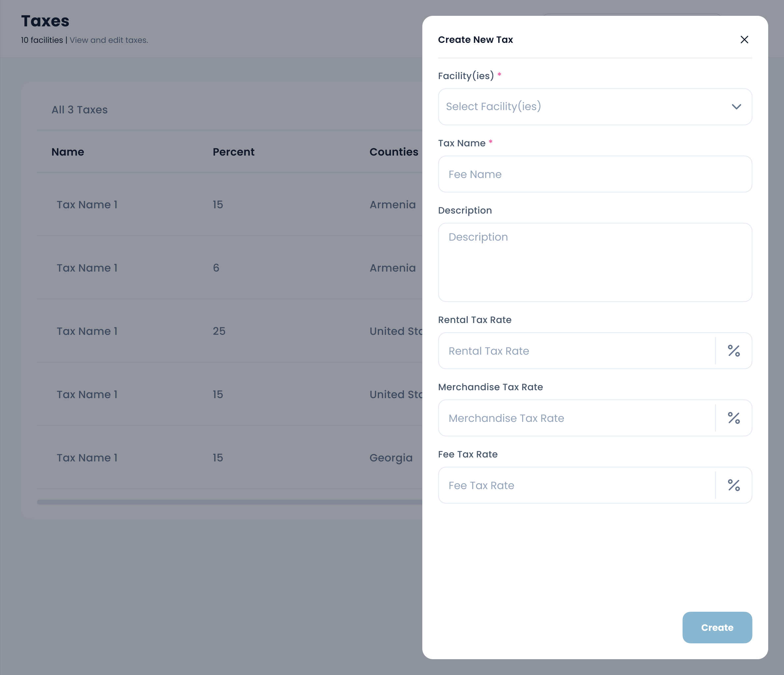Screen dimensions: 784x675
Task: Select the Tax Name 1 row with 6 percent
Action: [87, 268]
